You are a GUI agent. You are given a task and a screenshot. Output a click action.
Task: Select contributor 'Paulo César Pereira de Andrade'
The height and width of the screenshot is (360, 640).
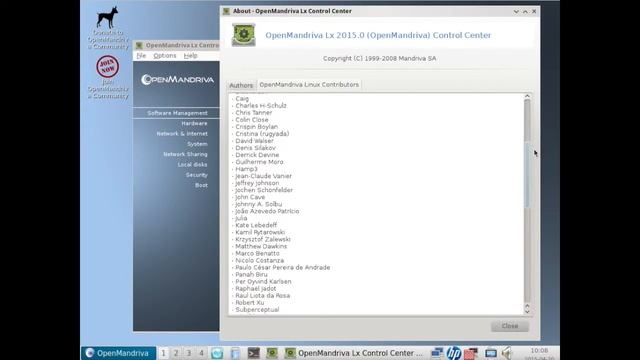pyautogui.click(x=282, y=267)
